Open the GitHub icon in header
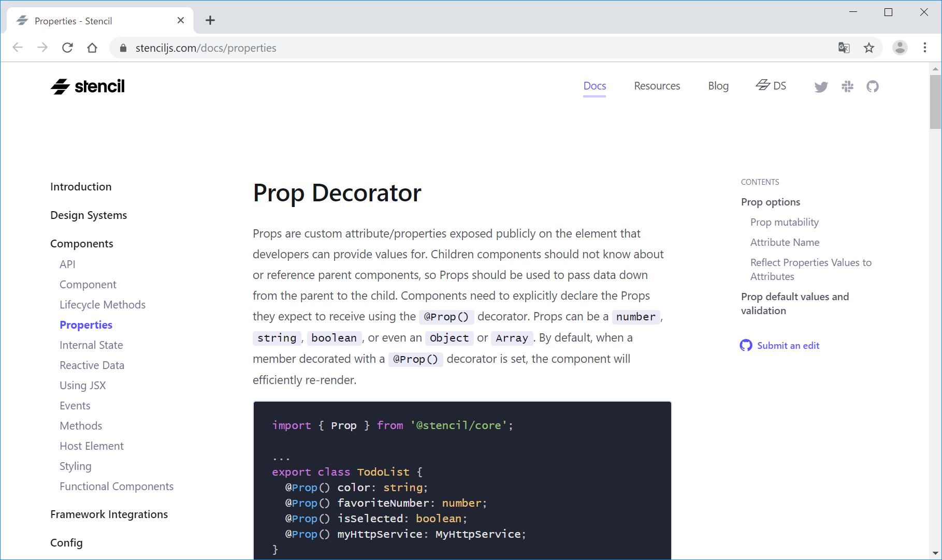This screenshot has width=942, height=560. pos(873,86)
